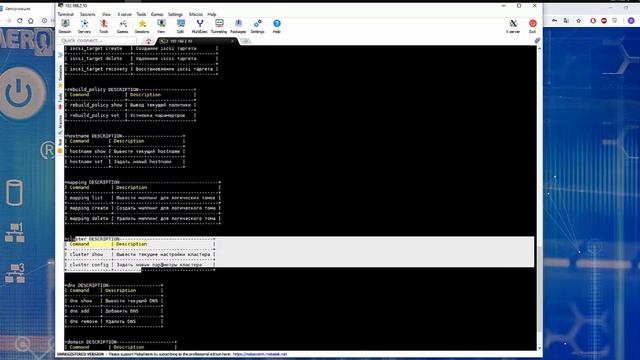640x360 pixels.
Task: Open the Packages toolbar icon
Action: pyautogui.click(x=238, y=26)
